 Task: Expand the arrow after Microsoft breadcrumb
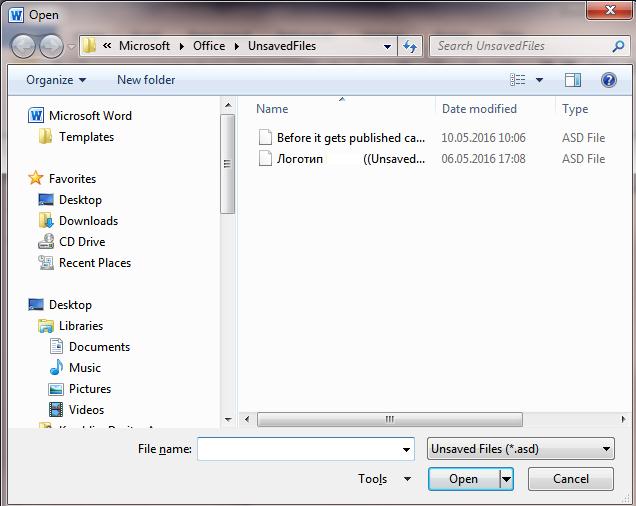(182, 46)
